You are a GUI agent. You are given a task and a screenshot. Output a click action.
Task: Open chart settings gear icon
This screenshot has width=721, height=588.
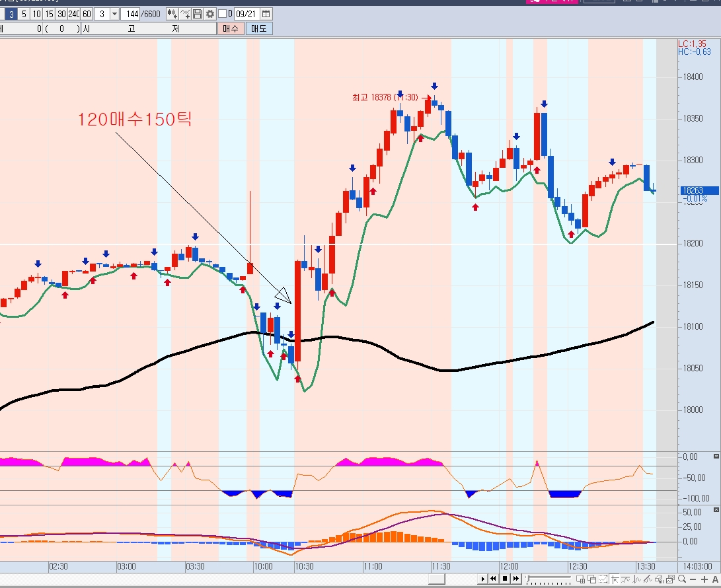point(209,13)
